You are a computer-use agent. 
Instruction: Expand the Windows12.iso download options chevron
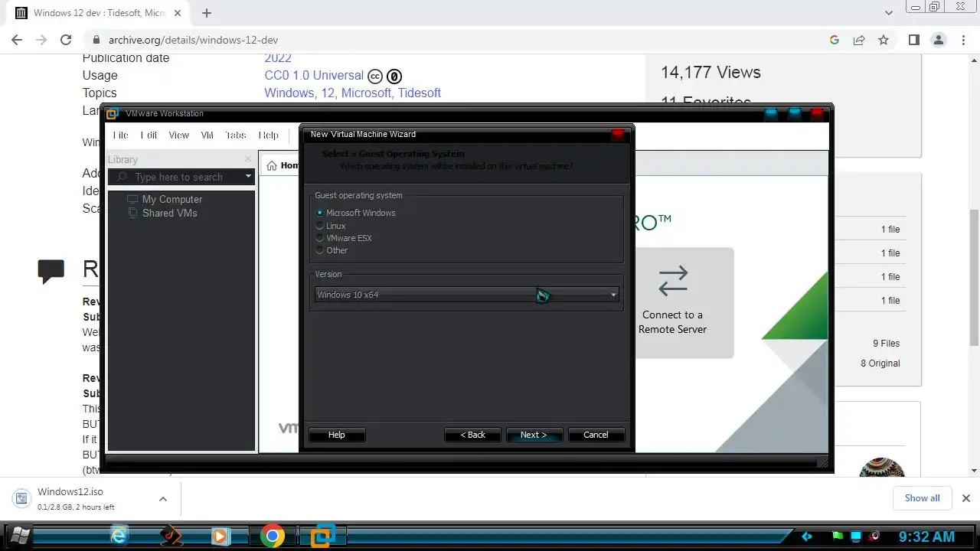click(162, 499)
